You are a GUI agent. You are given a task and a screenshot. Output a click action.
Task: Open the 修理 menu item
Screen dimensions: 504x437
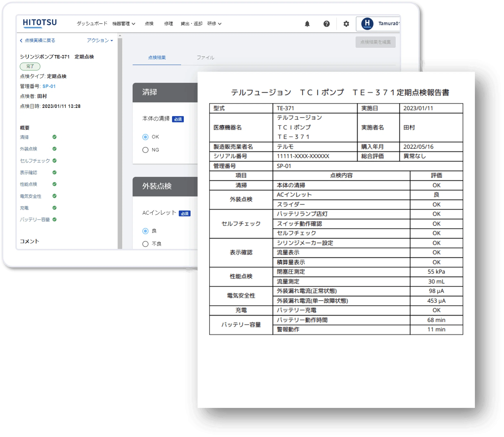168,24
